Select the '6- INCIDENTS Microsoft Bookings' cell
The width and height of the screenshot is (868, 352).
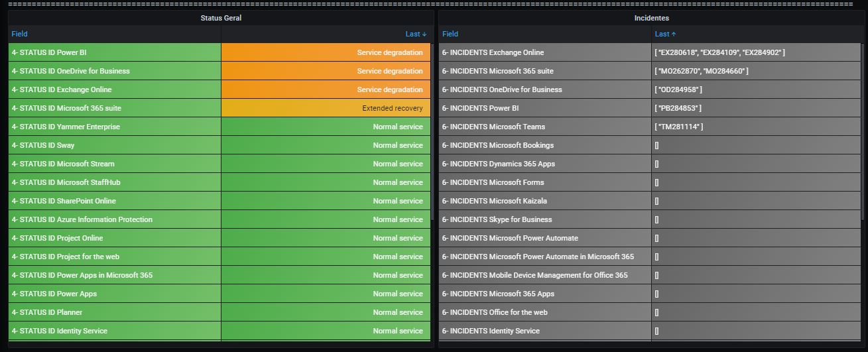(545, 145)
